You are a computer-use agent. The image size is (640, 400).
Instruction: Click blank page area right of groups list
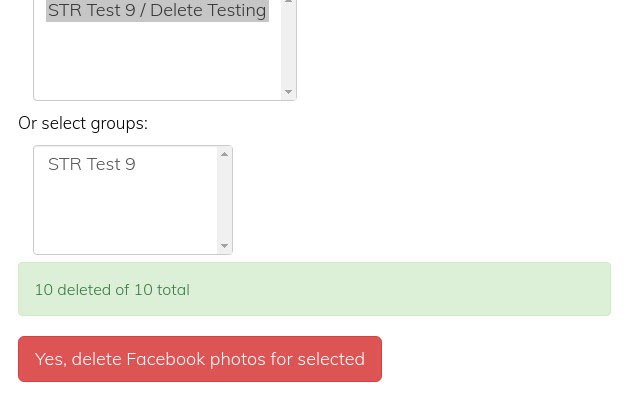pos(408,200)
